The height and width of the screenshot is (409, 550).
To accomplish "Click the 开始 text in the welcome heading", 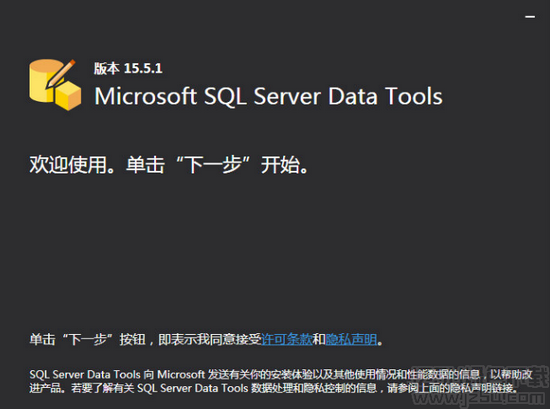I will coord(281,165).
